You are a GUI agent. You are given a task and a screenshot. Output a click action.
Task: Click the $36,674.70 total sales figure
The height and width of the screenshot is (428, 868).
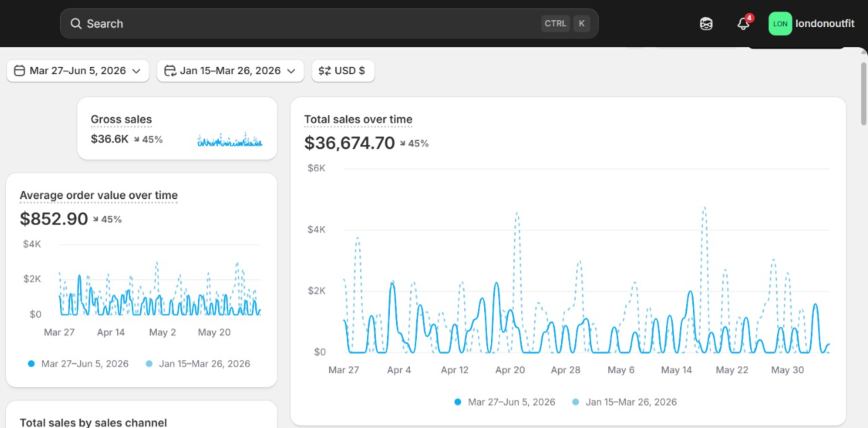[349, 143]
